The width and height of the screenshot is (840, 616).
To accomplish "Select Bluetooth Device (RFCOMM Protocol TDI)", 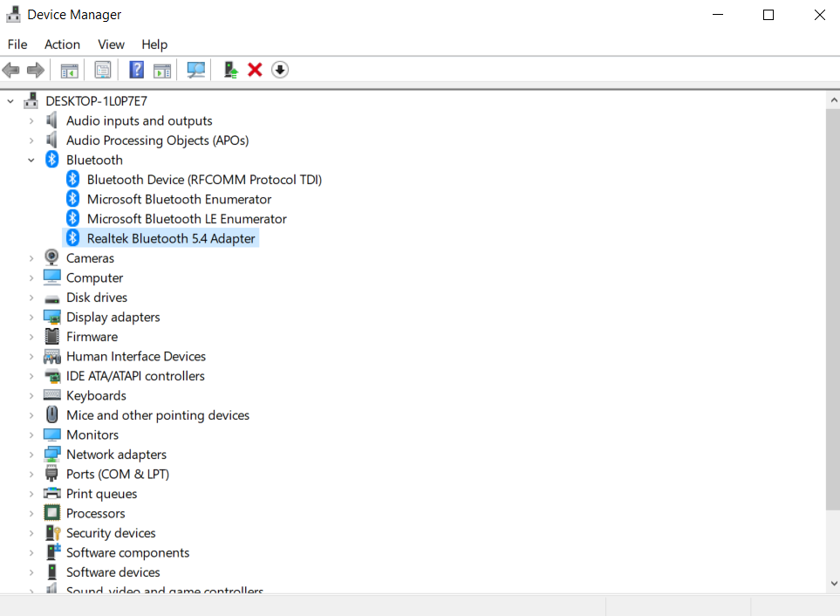I will click(x=204, y=180).
